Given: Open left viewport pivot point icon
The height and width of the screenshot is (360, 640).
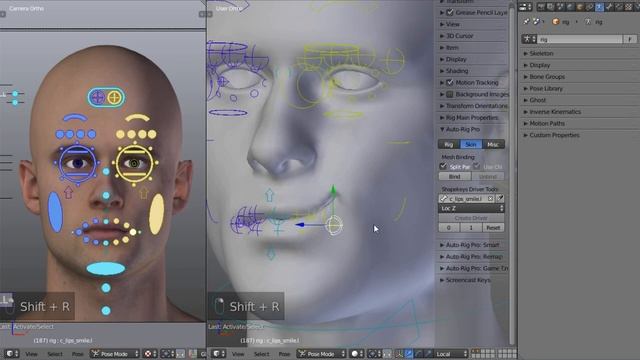Looking at the screenshot, I should point(167,353).
